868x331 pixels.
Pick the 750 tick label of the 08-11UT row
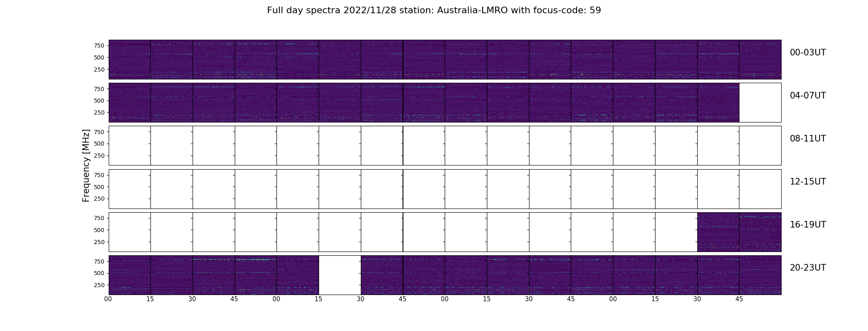click(99, 132)
